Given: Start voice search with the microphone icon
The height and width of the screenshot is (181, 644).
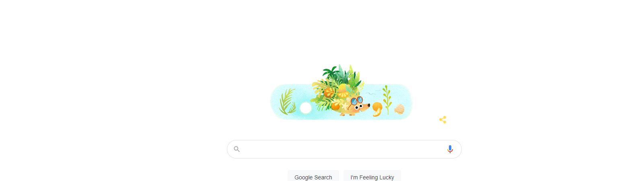Looking at the screenshot, I should click(450, 149).
